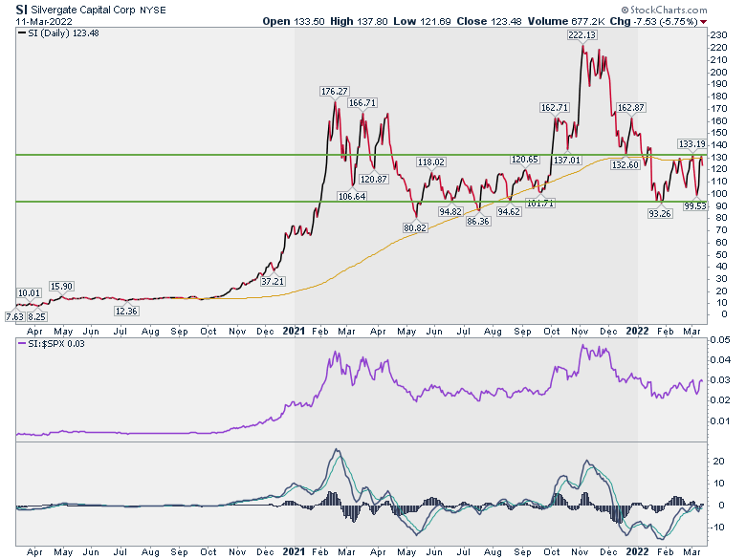Click the 80.82 low price label
The width and height of the screenshot is (746, 560).
(415, 228)
